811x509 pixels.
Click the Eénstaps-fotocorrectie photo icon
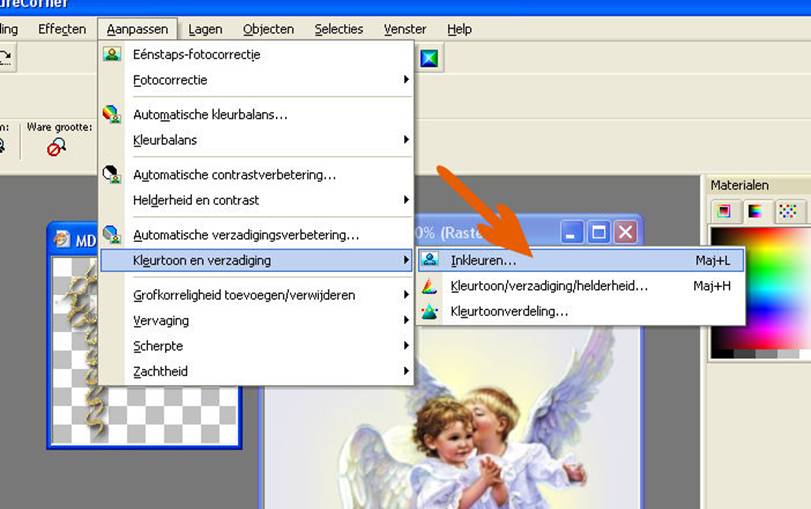point(112,54)
